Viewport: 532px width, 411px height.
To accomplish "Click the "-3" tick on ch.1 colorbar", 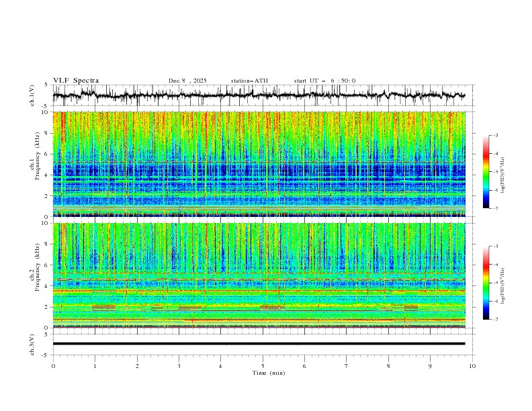I will coord(495,135).
